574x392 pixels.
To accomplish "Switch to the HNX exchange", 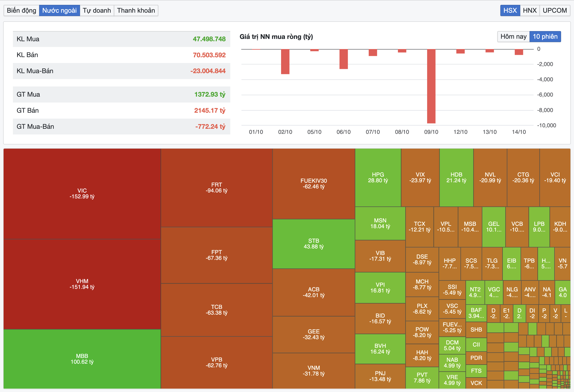I will tap(530, 10).
